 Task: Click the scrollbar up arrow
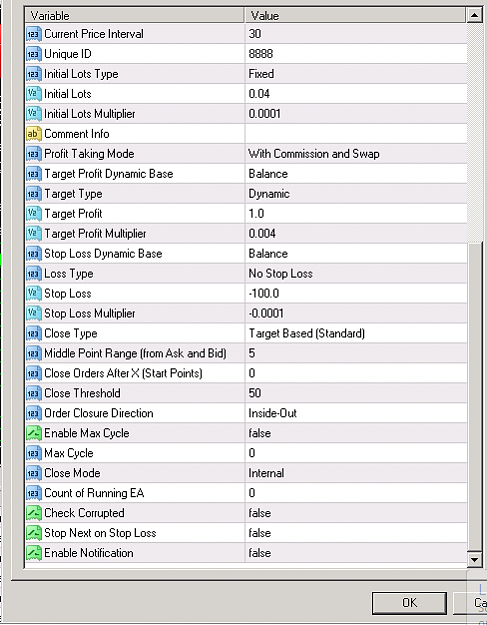[x=474, y=16]
